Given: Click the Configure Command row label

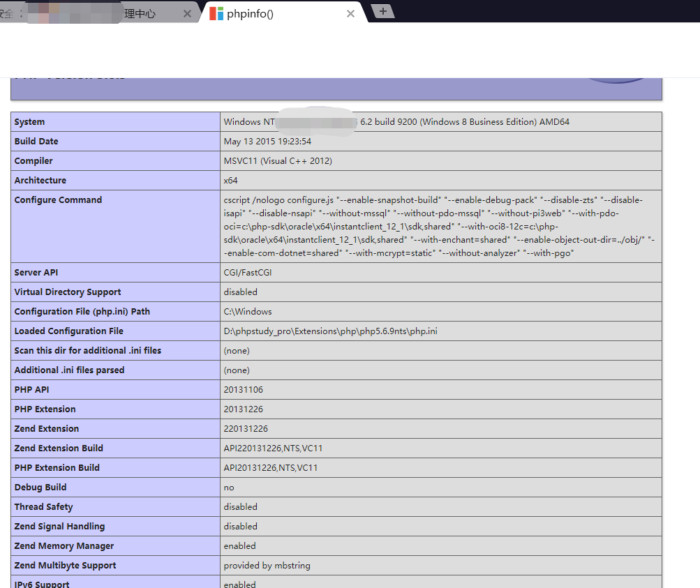Looking at the screenshot, I should coord(58,200).
